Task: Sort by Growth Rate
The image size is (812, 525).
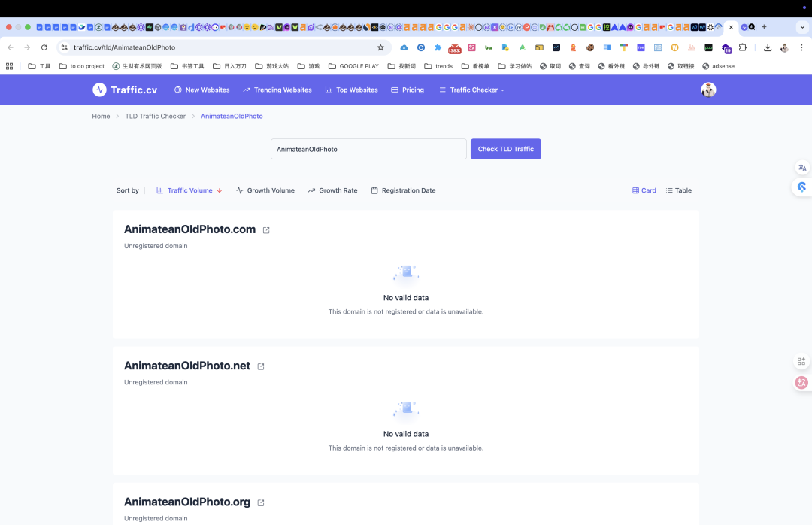Action: [x=332, y=190]
